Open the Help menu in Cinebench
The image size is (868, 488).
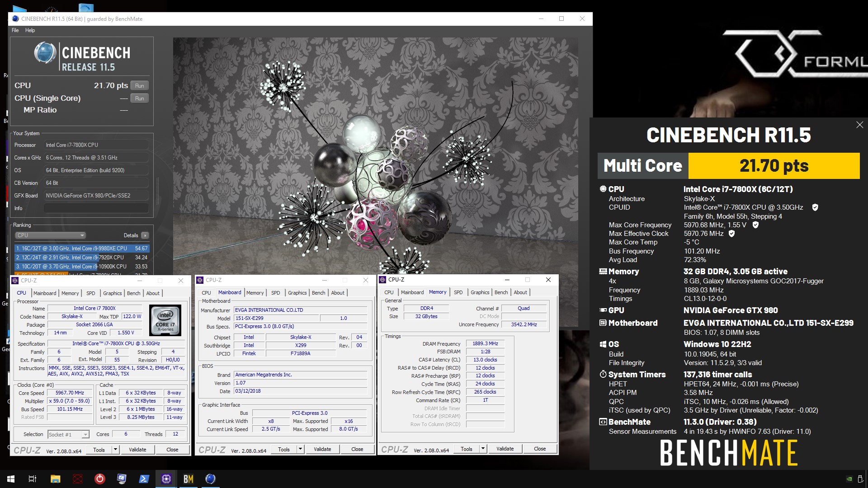coord(30,30)
